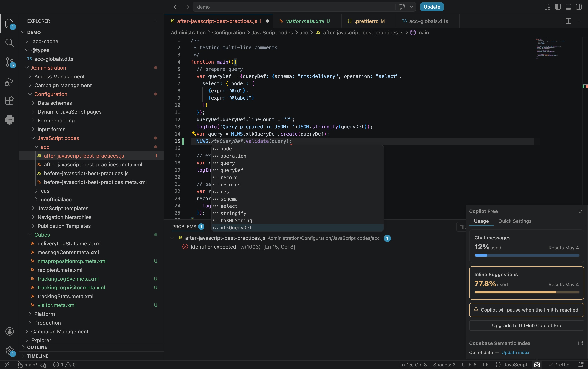Toggle the primary side bar
588x369 pixels.
[558, 7]
